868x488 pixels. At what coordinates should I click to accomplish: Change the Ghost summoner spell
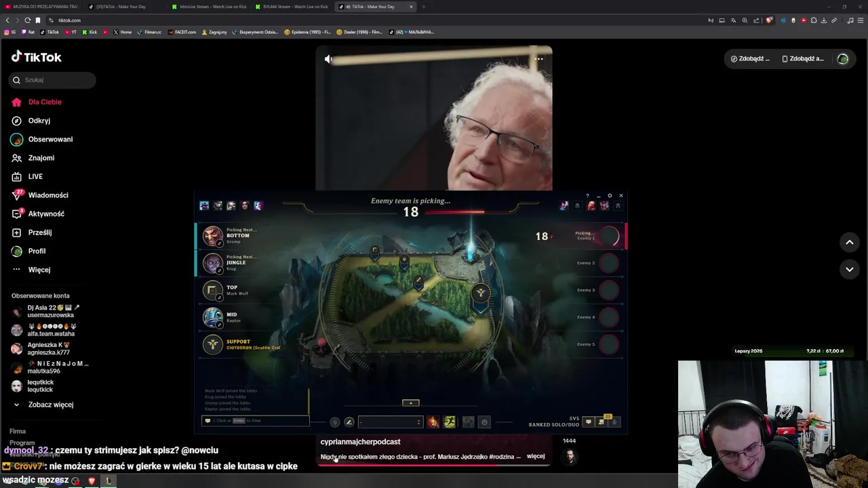pyautogui.click(x=449, y=422)
